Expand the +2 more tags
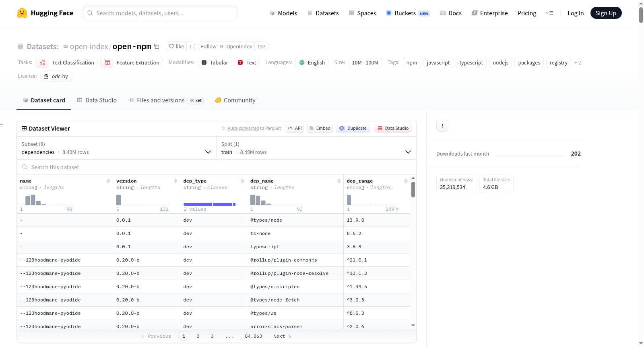The width and height of the screenshot is (644, 347). [578, 62]
